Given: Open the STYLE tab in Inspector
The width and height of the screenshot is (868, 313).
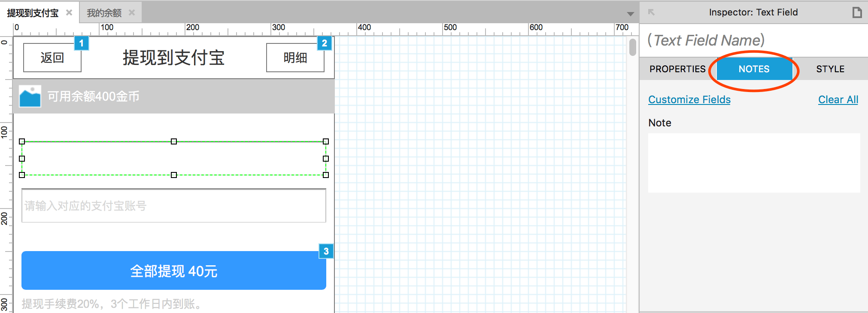Looking at the screenshot, I should click(830, 69).
